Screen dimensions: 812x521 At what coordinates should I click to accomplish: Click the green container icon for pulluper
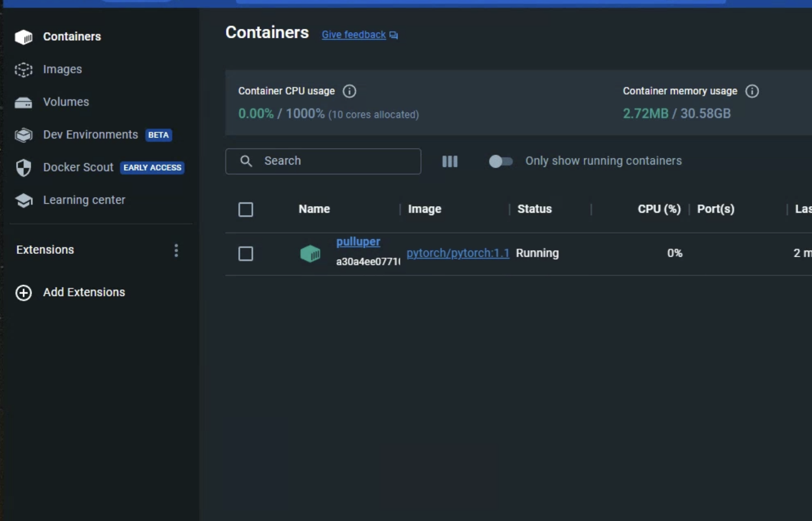pos(310,253)
